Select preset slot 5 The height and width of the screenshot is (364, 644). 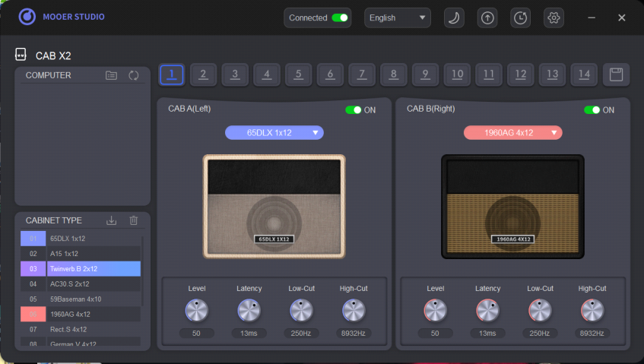tap(299, 74)
